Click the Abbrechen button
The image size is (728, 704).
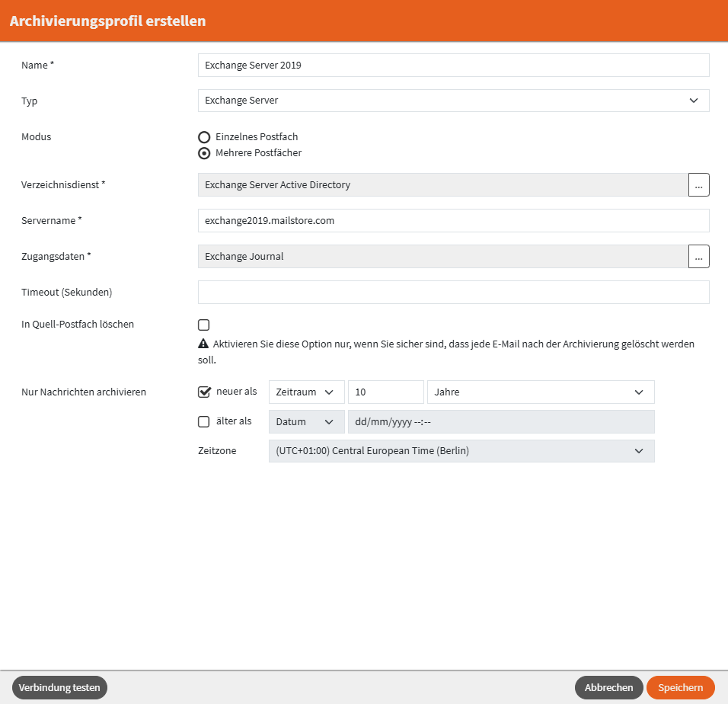pyautogui.click(x=608, y=687)
